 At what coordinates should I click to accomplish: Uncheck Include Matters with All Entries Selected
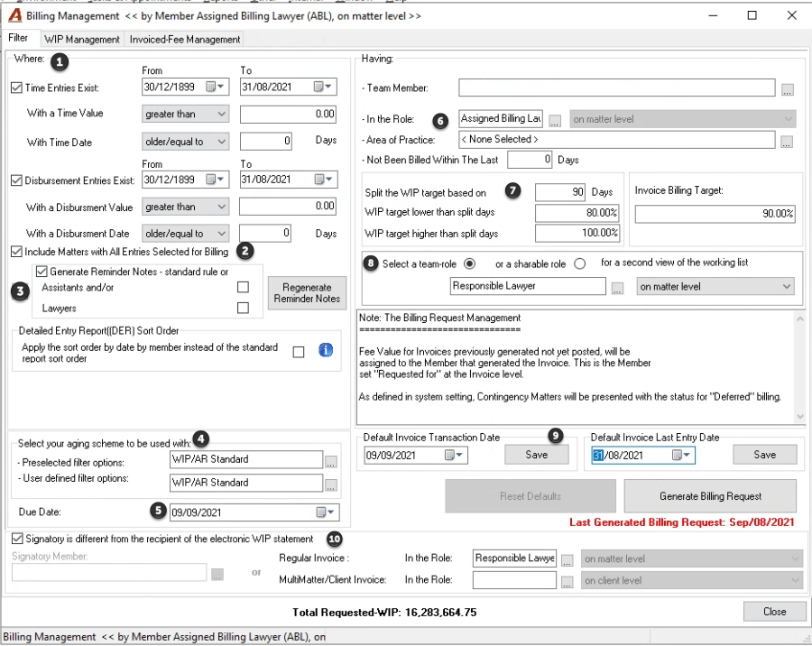click(x=16, y=252)
